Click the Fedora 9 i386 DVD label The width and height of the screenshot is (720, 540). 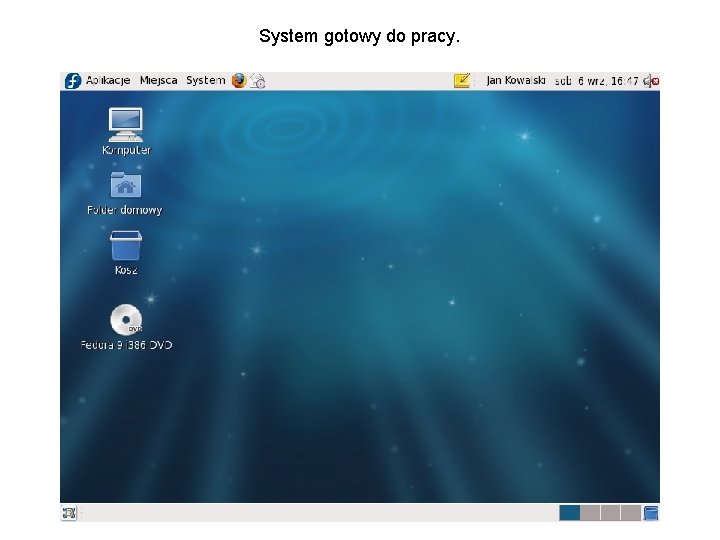(126, 345)
